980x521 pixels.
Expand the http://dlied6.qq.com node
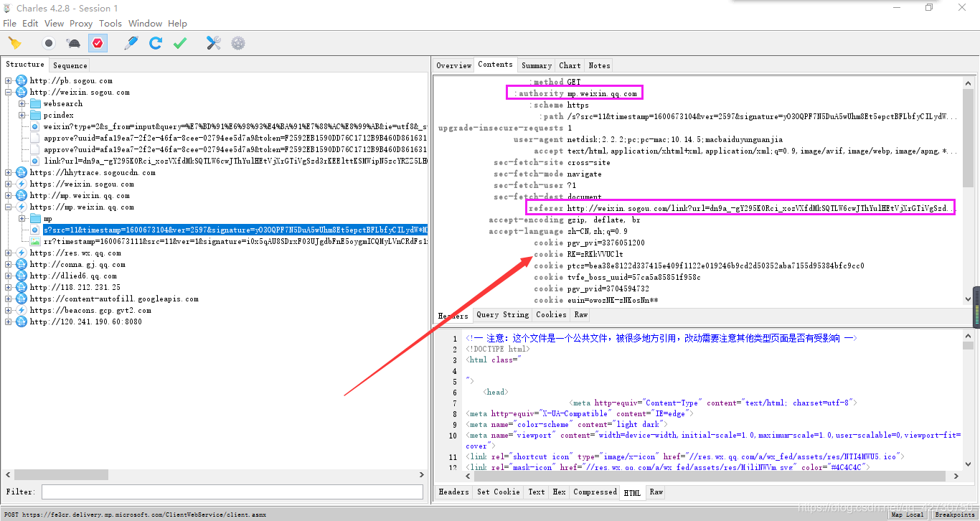point(9,276)
